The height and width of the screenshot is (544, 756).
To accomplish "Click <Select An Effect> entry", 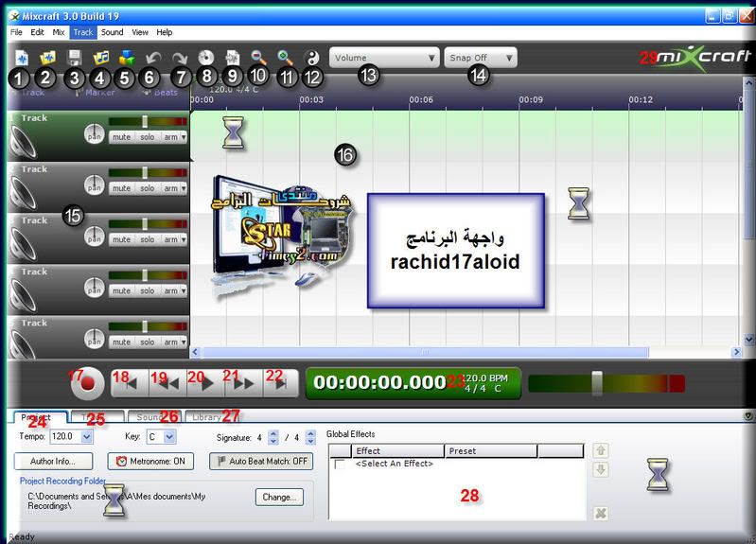I will [x=395, y=464].
